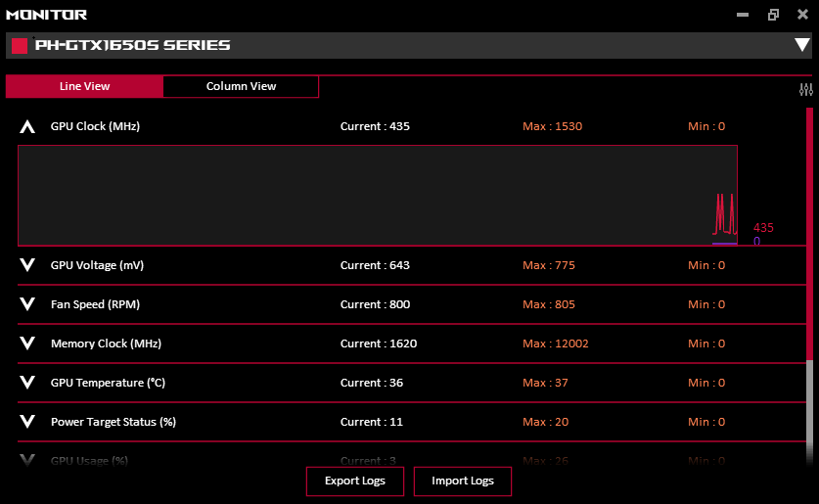
Task: Expand the Memory Clock (MHz) row
Action: [27, 344]
